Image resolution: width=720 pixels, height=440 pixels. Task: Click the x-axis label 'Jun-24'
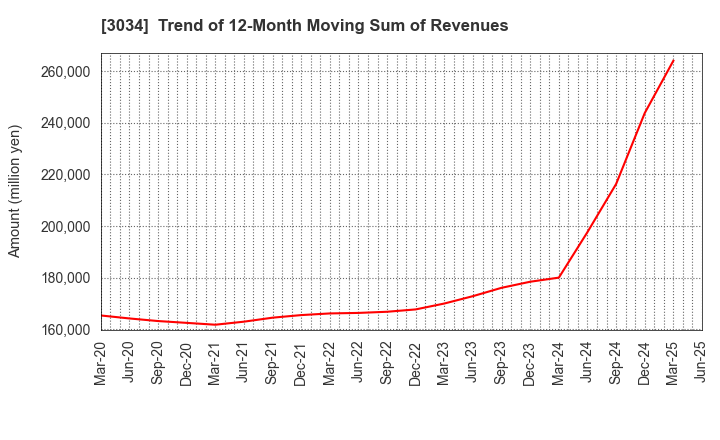coord(586,362)
